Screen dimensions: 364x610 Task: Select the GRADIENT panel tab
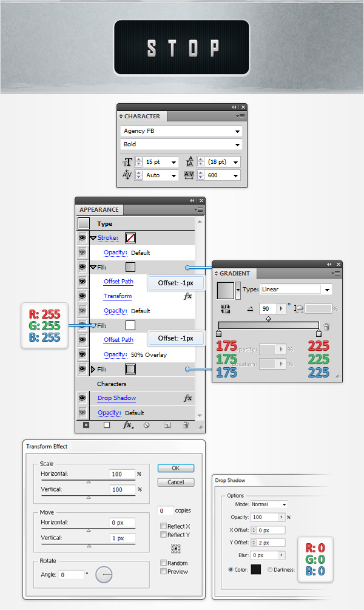[235, 274]
